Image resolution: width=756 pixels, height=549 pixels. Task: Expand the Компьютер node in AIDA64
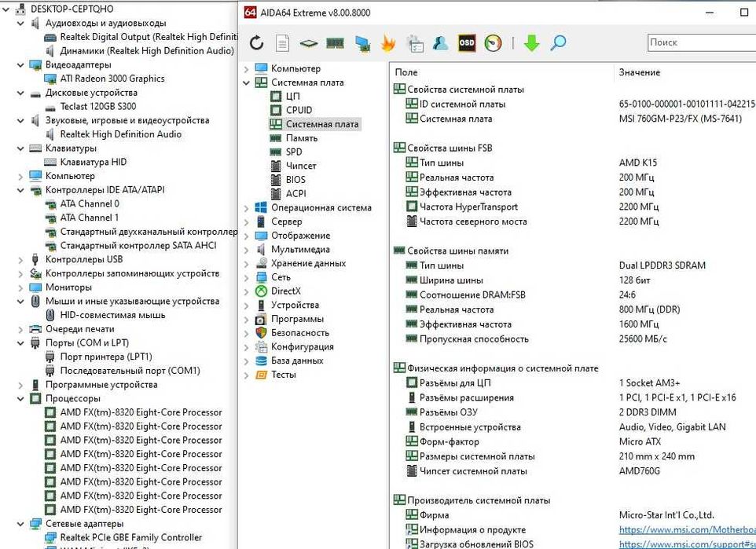click(x=247, y=69)
